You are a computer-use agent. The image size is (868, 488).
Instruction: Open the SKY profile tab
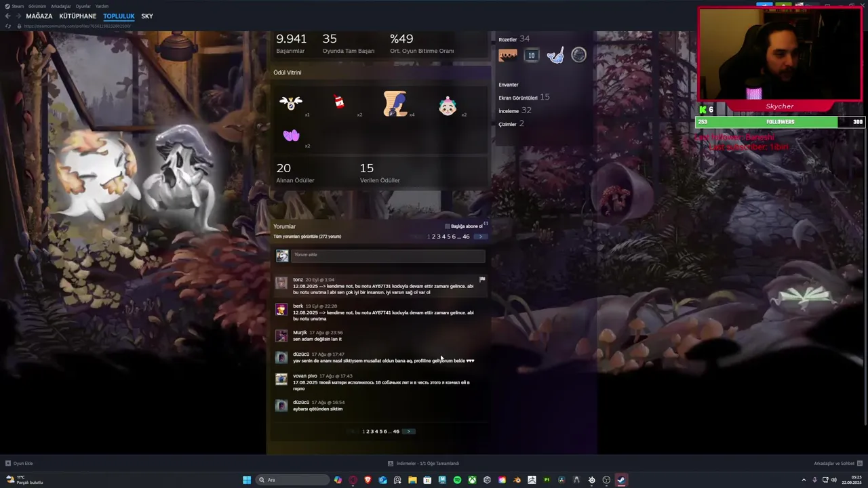(147, 16)
